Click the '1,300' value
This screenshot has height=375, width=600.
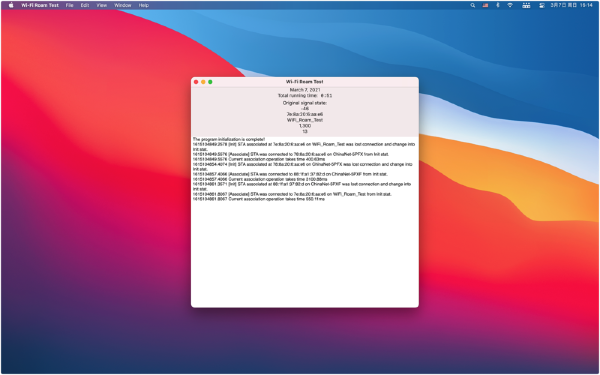pyautogui.click(x=305, y=126)
